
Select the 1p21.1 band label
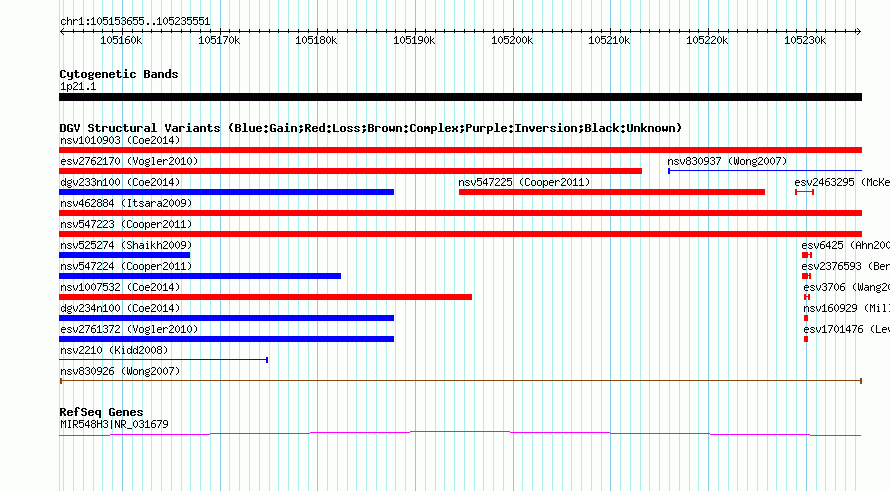click(x=78, y=86)
